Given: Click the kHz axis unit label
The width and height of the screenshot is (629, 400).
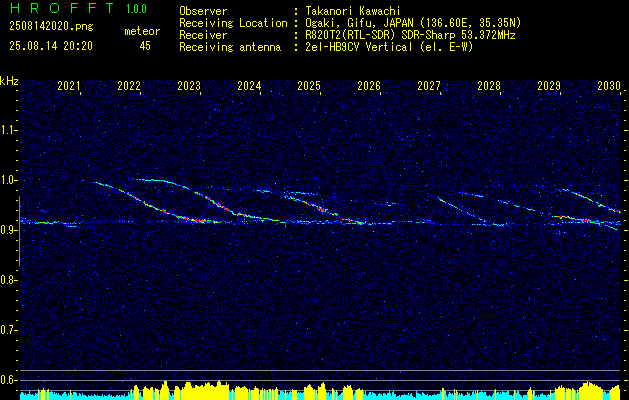Looking at the screenshot, I should pos(9,81).
